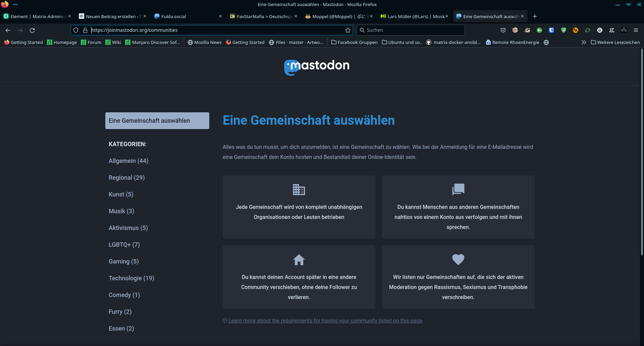Open the Firefox account avatar icon

click(x=515, y=30)
